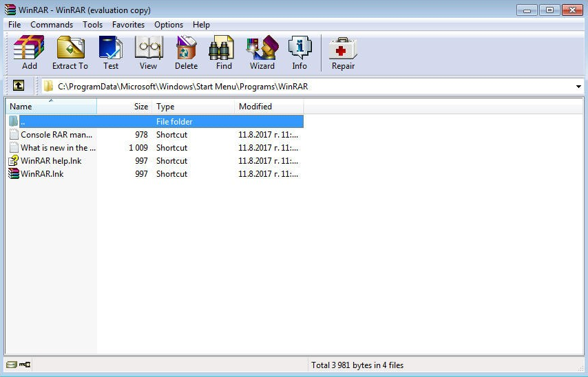Run the Test archive tool

pos(111,47)
